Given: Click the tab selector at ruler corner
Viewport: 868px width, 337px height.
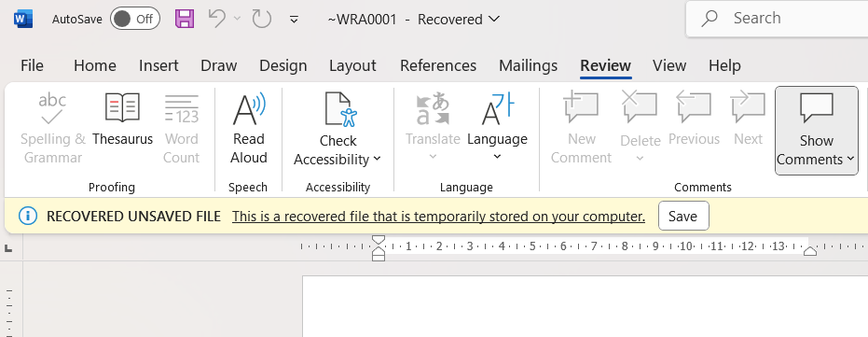Looking at the screenshot, I should point(8,248).
